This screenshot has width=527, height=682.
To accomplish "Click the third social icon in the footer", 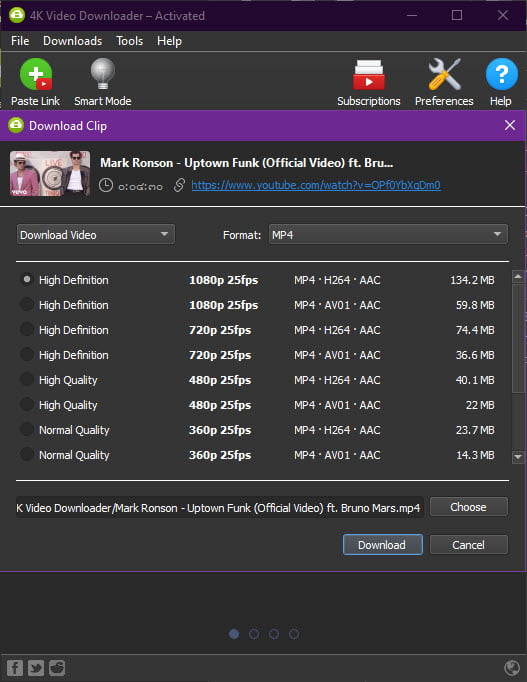I will (57, 668).
